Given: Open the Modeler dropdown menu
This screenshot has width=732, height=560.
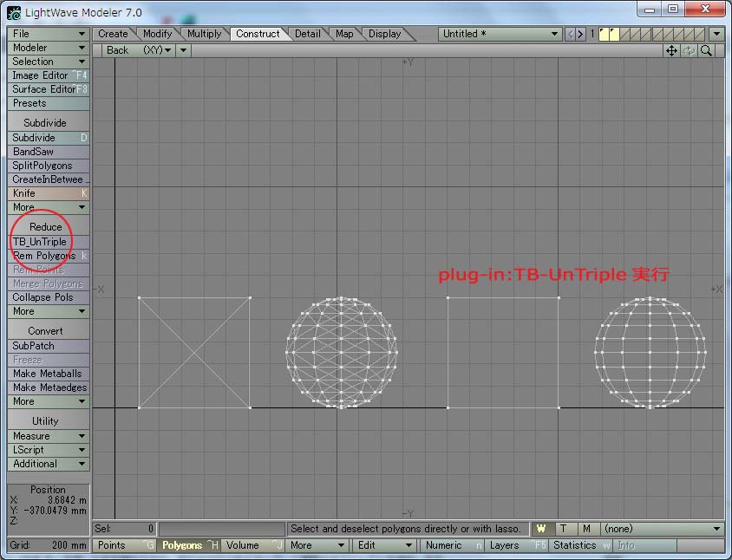Looking at the screenshot, I should tap(49, 48).
